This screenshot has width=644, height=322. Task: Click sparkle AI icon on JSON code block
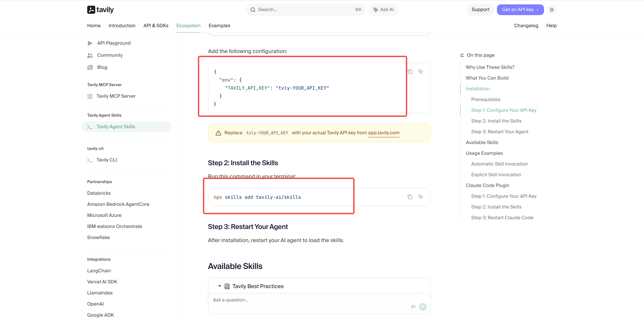(x=420, y=72)
